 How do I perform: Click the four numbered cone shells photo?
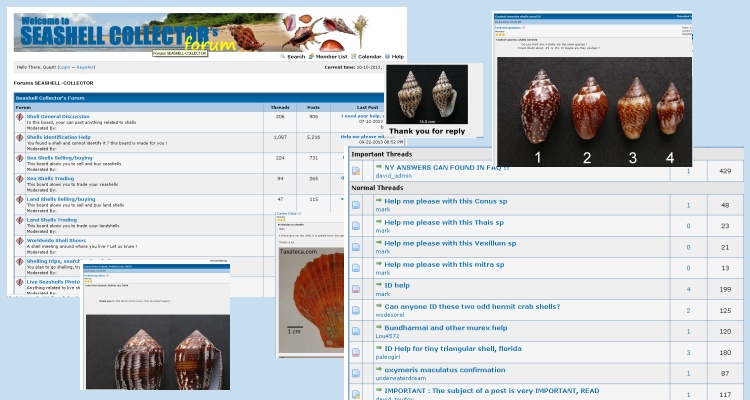pos(595,112)
